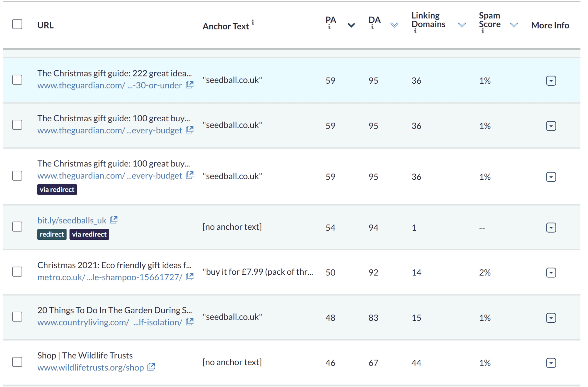The image size is (588, 387).
Task: Check the checkbox on the Christmas 2021 metro.co.uk row
Action: pos(17,272)
